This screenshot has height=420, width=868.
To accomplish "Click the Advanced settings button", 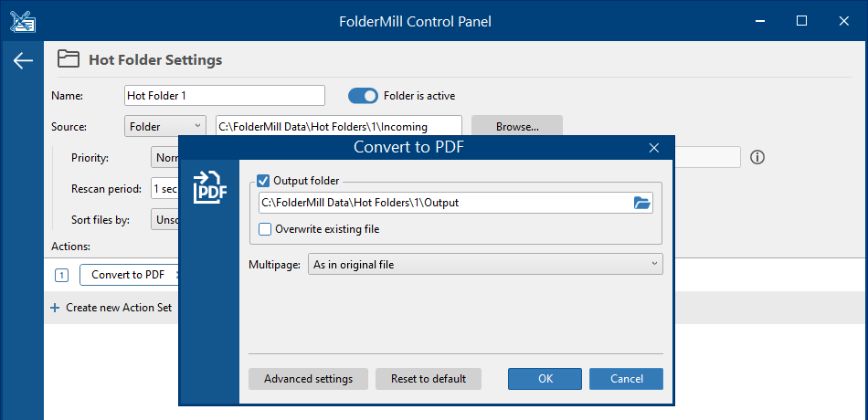I will 308,379.
